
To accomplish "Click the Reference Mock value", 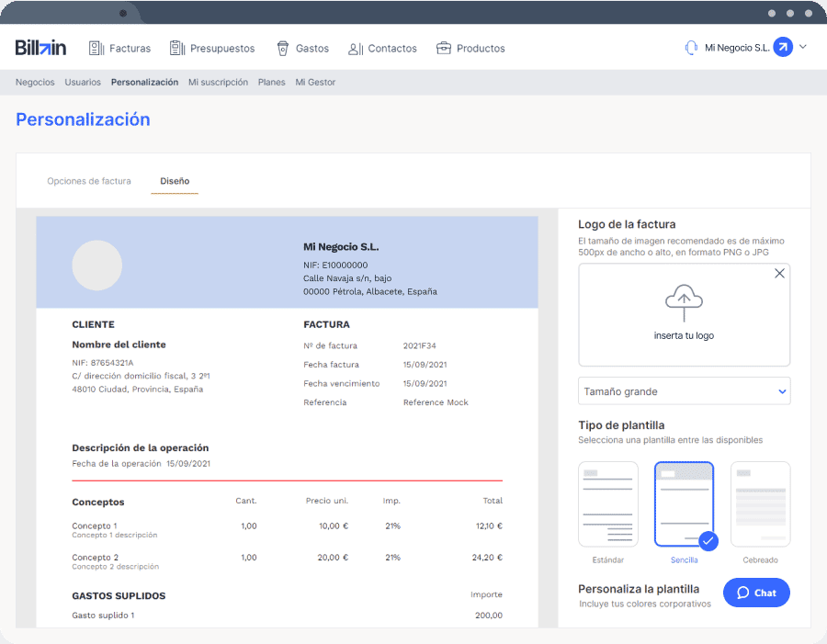I will click(436, 402).
